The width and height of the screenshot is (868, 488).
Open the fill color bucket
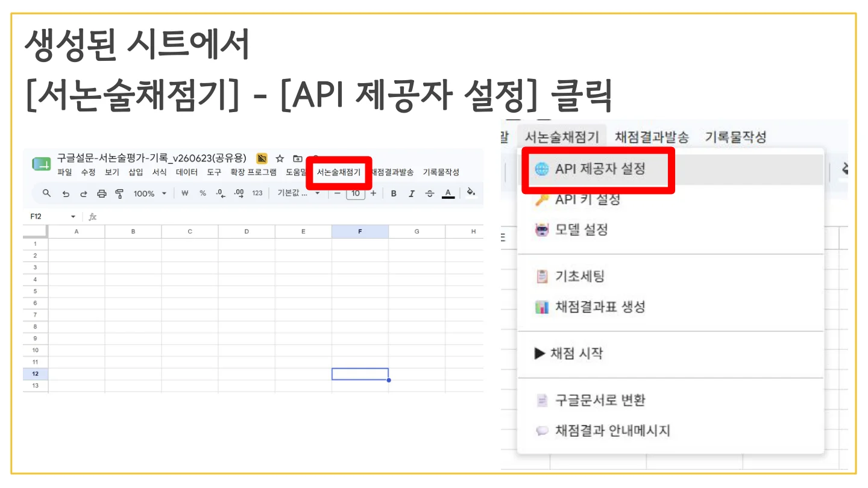click(471, 193)
